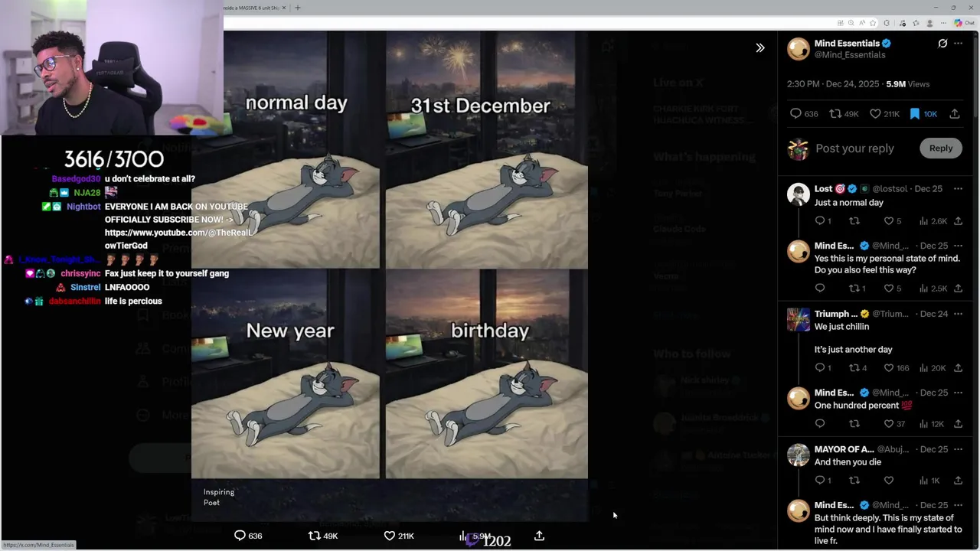The width and height of the screenshot is (980, 551).
Task: Open browser settings and more menu
Action: pos(944,23)
